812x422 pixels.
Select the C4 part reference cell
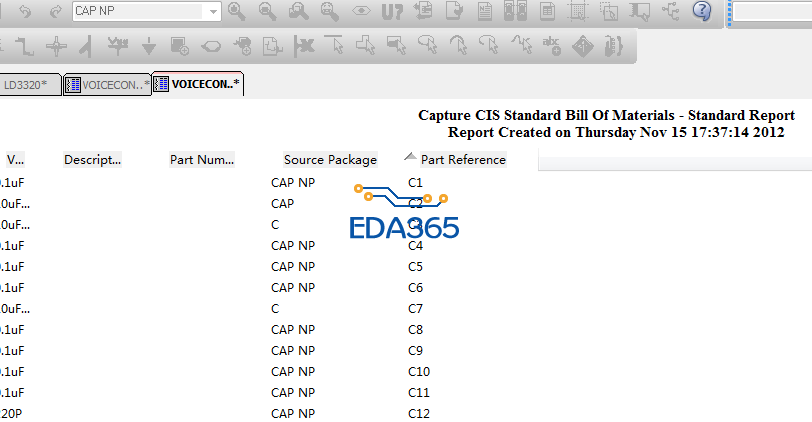click(x=415, y=245)
